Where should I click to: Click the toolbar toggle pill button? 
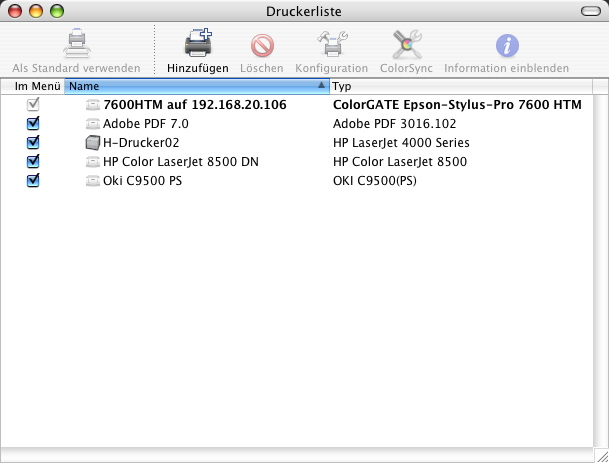[590, 10]
